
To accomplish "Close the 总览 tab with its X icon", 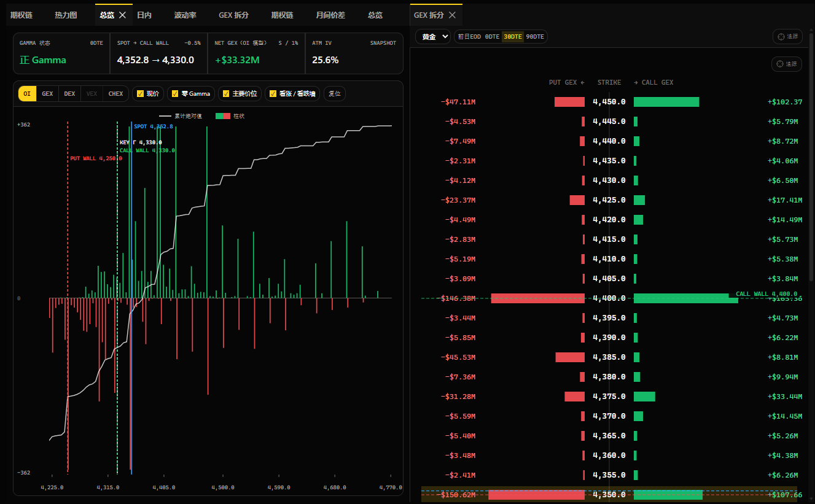I will coord(122,15).
